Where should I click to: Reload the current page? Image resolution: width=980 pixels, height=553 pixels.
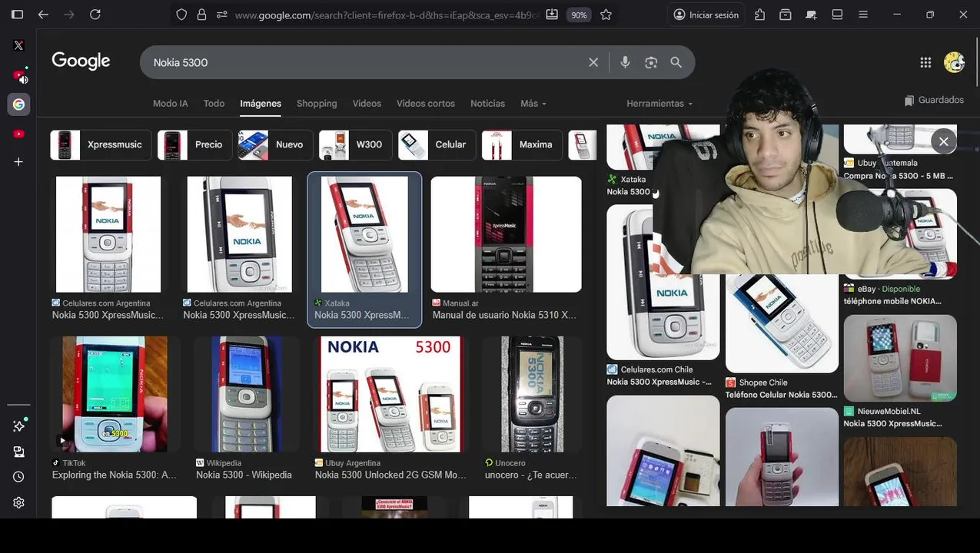[x=95, y=15]
